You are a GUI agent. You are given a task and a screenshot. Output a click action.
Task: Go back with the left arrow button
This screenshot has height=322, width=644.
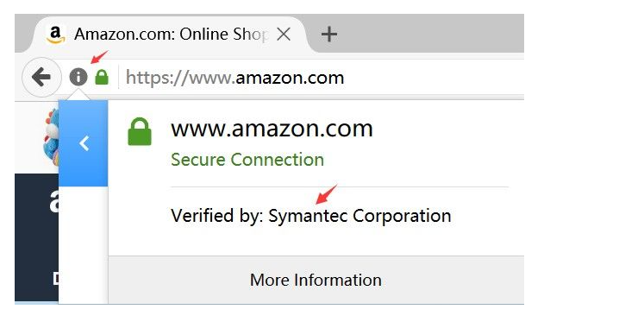tap(41, 77)
